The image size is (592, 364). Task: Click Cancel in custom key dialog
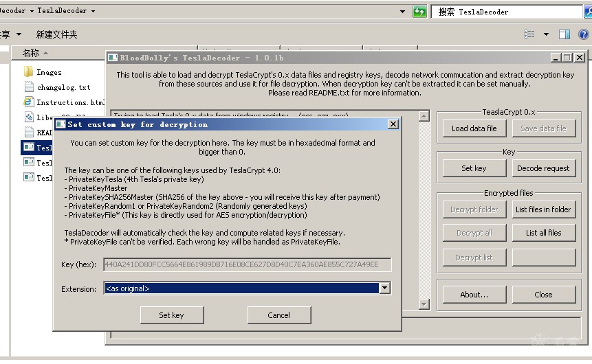click(279, 315)
